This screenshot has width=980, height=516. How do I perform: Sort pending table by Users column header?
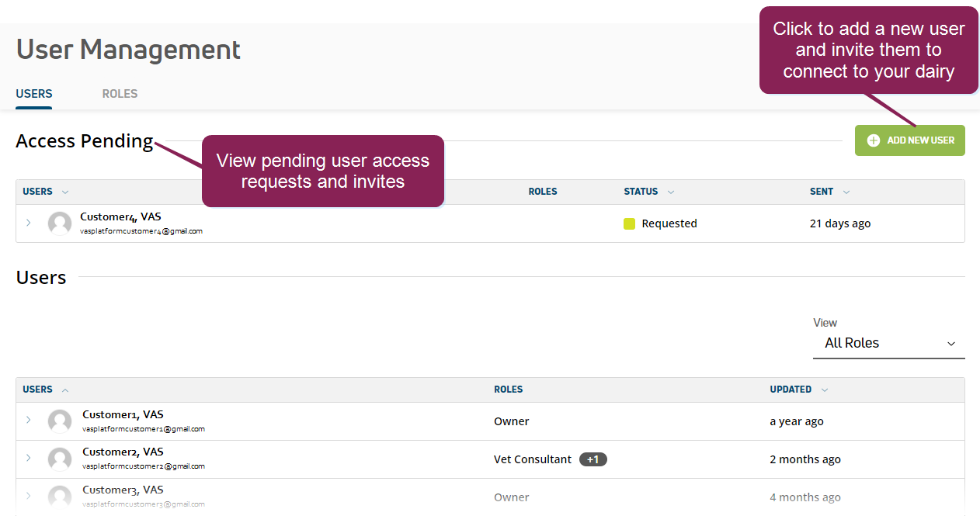pos(37,192)
